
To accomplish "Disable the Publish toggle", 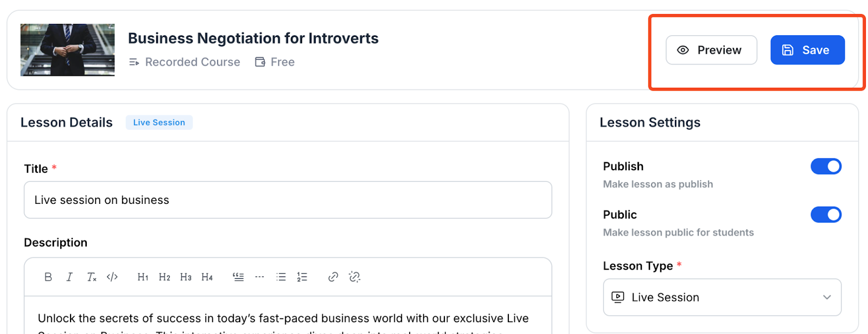I will (x=825, y=166).
